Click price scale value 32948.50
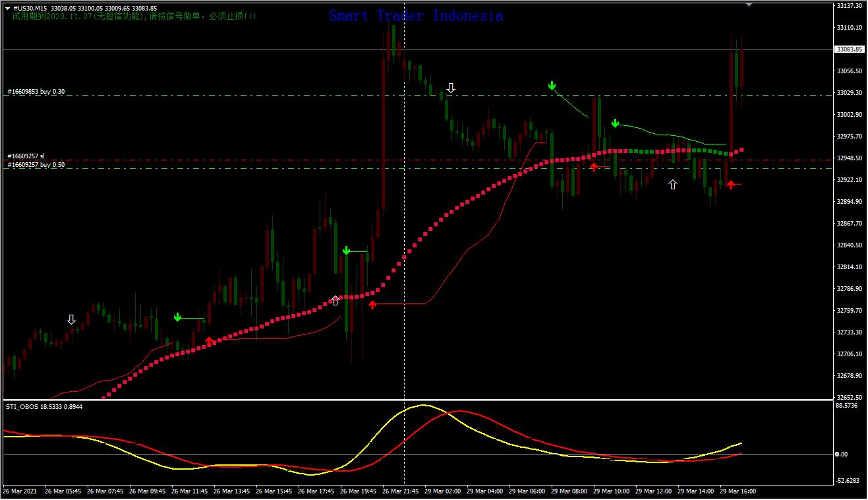Screen dimensions: 868x500 point(849,158)
